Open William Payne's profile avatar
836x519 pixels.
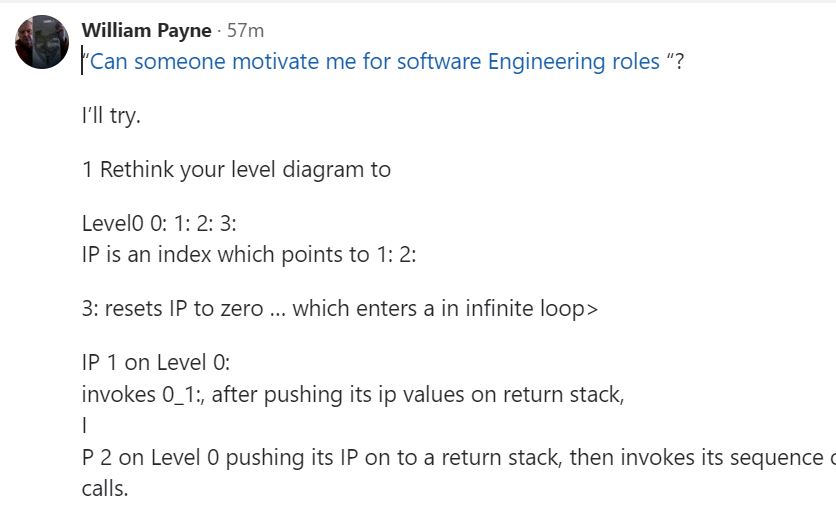coord(42,42)
